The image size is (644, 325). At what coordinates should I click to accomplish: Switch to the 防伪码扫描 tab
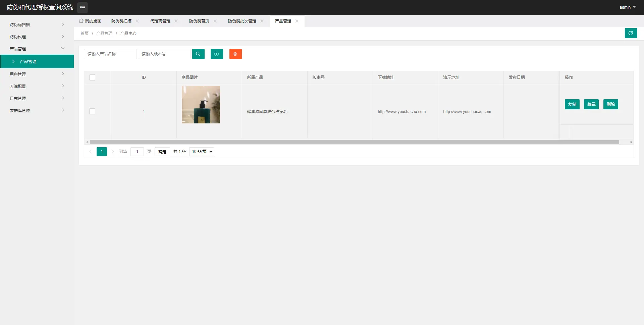121,21
